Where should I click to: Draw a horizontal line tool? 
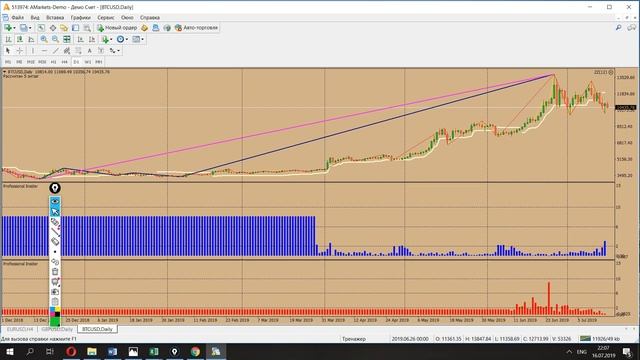(44, 51)
